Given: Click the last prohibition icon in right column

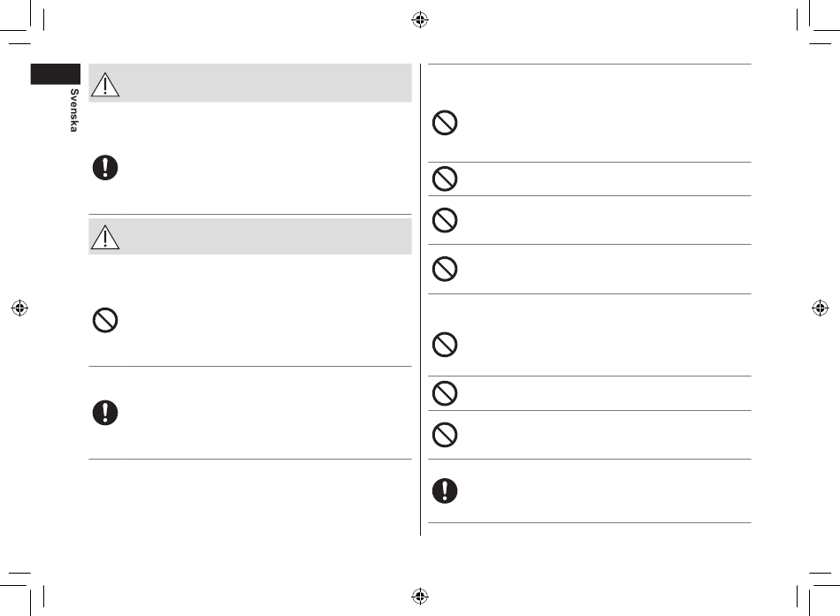Looking at the screenshot, I should 445,435.
